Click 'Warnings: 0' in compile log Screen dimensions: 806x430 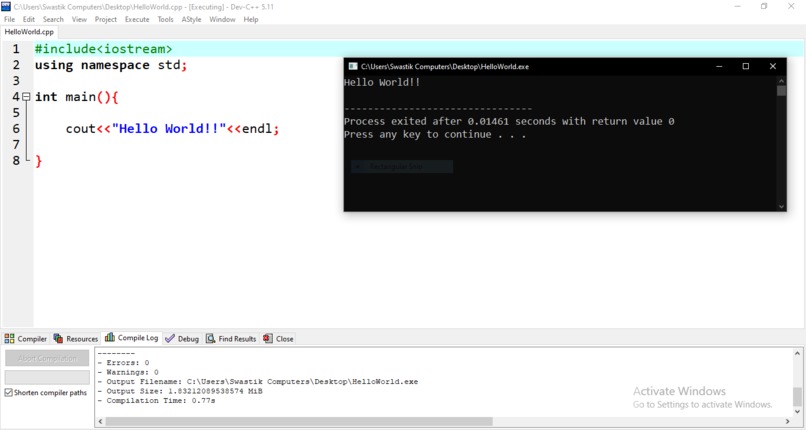point(128,372)
